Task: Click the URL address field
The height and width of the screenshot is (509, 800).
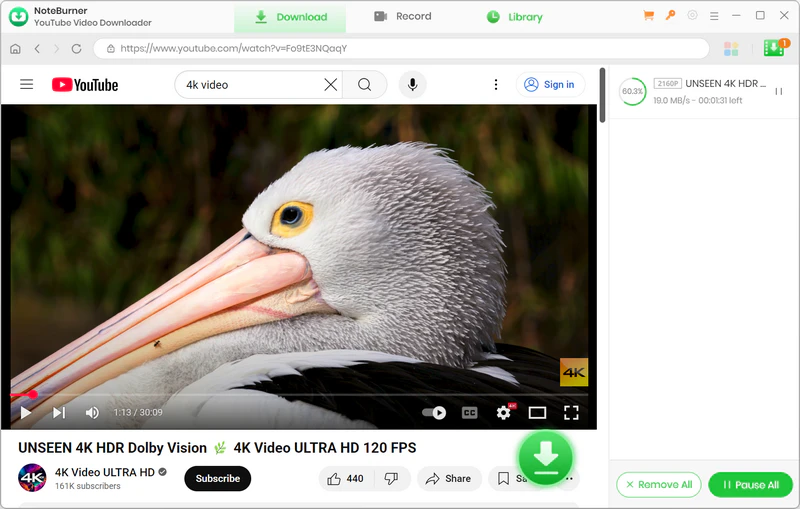Action: pyautogui.click(x=400, y=49)
